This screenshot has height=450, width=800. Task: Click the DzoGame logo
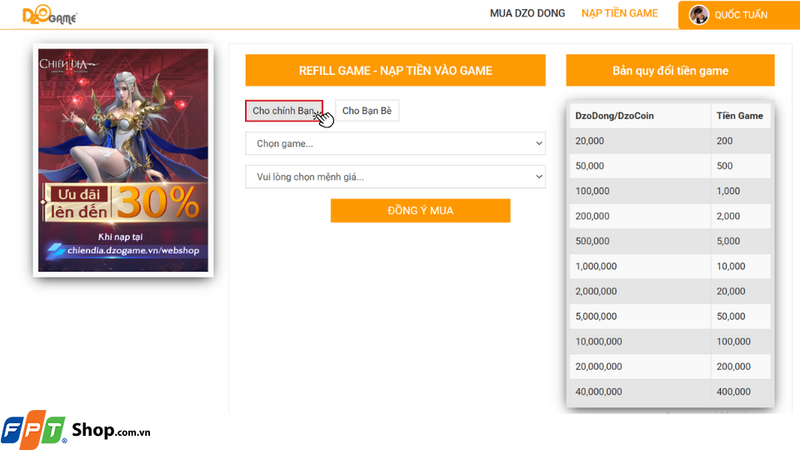[x=49, y=15]
